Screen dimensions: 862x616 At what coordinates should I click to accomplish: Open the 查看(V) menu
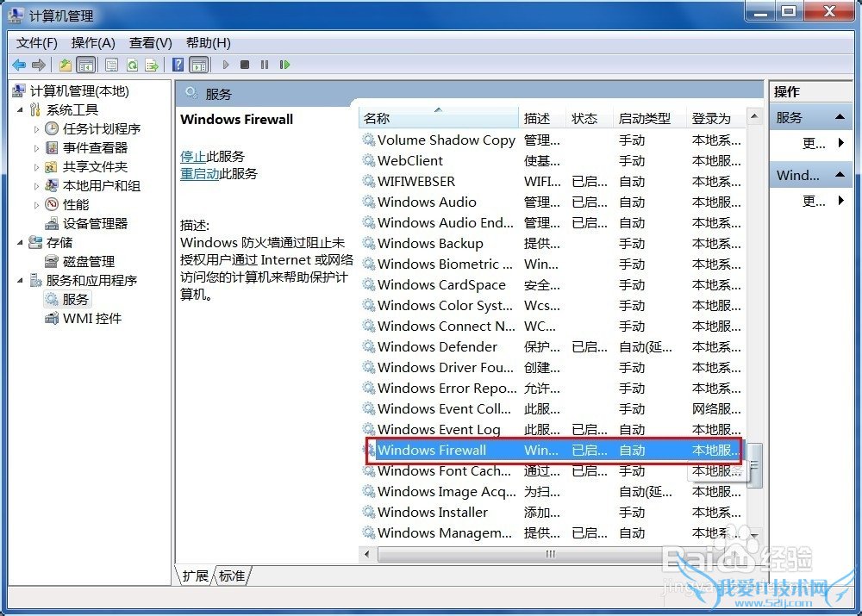coord(151,43)
